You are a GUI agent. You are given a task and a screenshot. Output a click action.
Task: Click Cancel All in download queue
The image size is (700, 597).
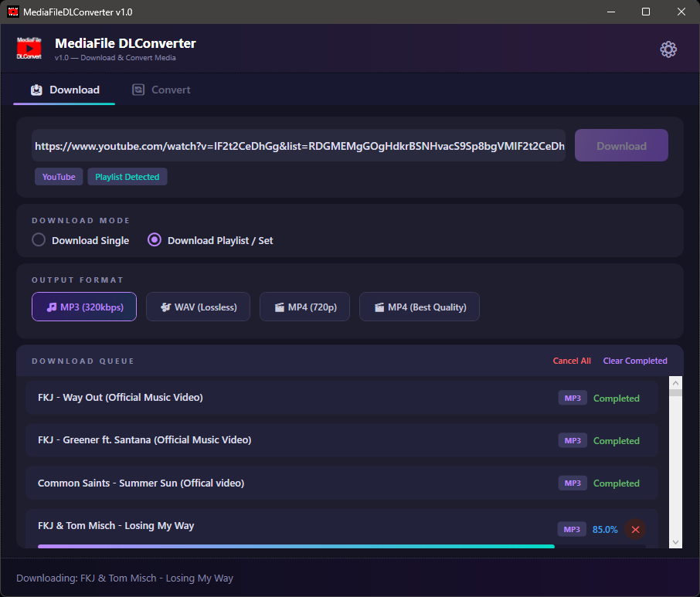[x=572, y=361]
